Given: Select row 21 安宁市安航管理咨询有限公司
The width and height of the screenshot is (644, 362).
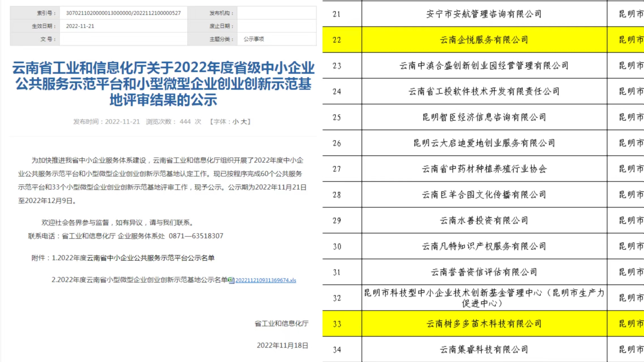Looking at the screenshot, I should point(484,14).
